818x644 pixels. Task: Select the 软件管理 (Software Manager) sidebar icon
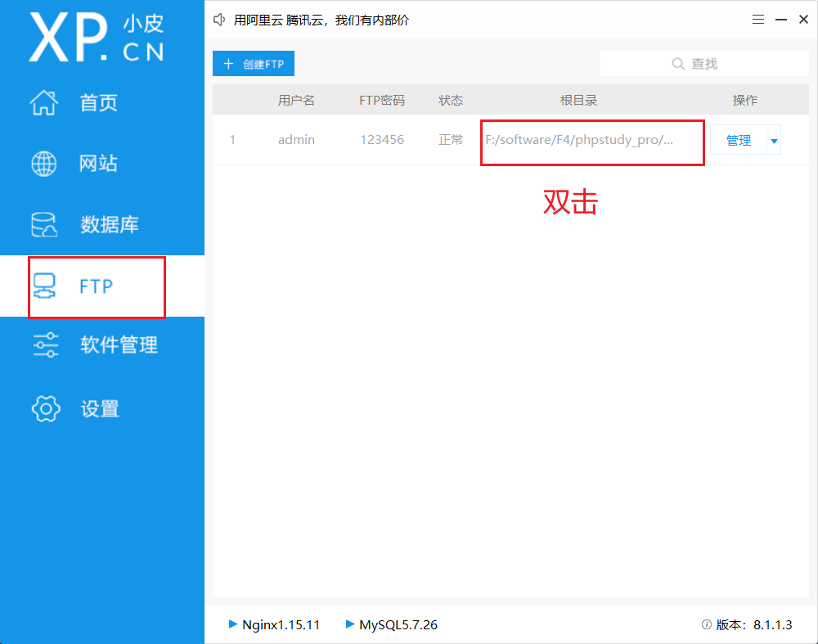tap(45, 345)
